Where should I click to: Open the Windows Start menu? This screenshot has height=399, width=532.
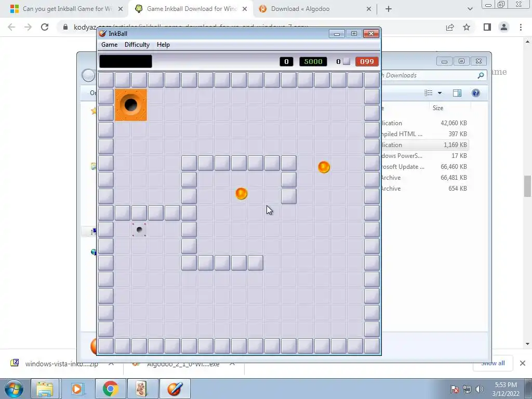[x=14, y=389]
